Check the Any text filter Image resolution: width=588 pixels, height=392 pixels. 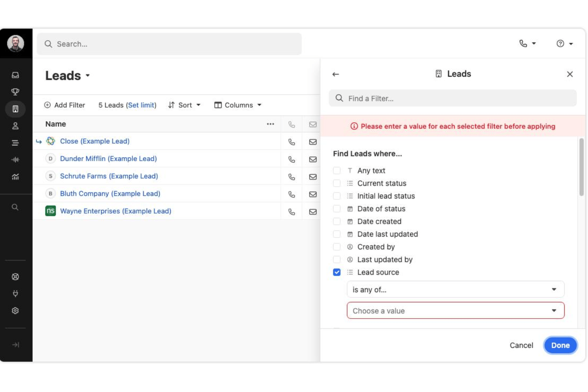[337, 170]
